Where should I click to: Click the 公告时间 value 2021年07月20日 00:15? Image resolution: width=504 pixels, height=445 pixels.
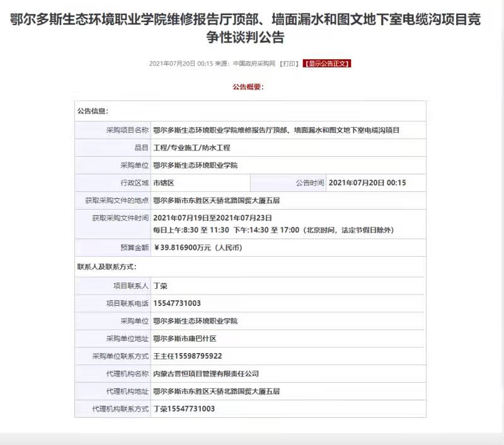click(367, 183)
